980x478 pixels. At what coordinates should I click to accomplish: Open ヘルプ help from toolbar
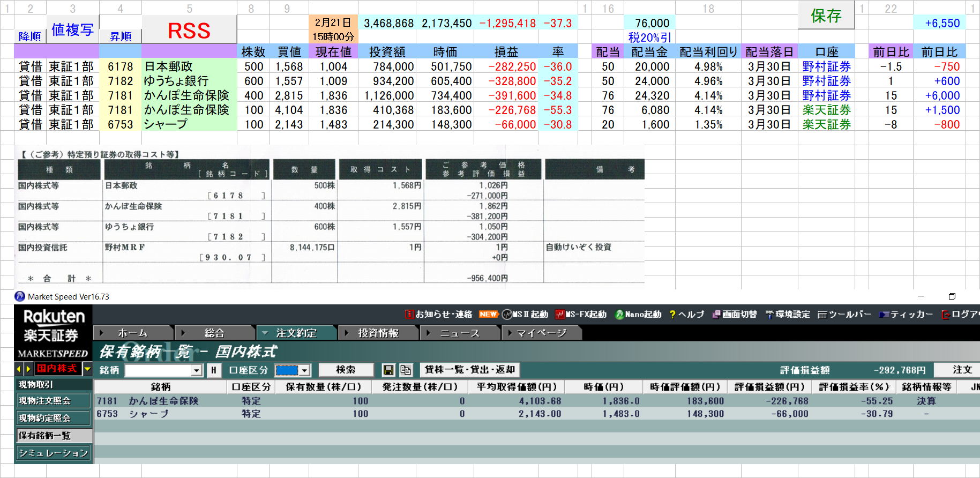[x=686, y=315]
